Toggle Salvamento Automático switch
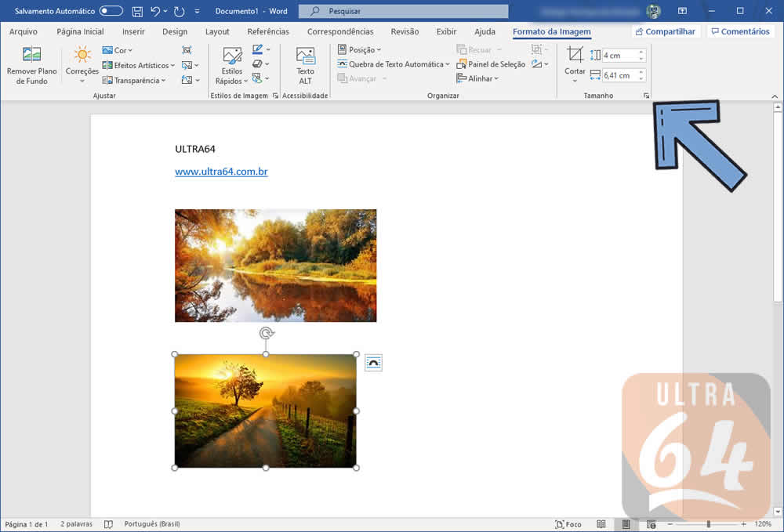This screenshot has width=784, height=532. click(x=111, y=12)
